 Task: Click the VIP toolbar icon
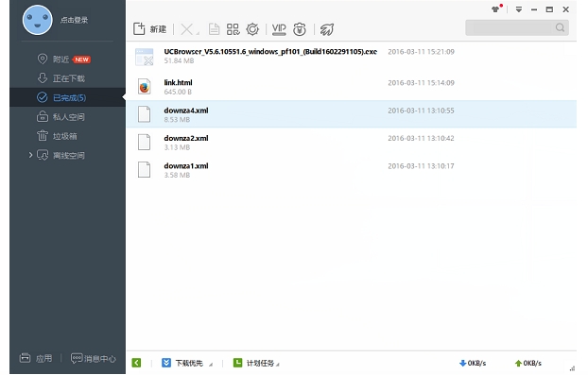click(279, 29)
